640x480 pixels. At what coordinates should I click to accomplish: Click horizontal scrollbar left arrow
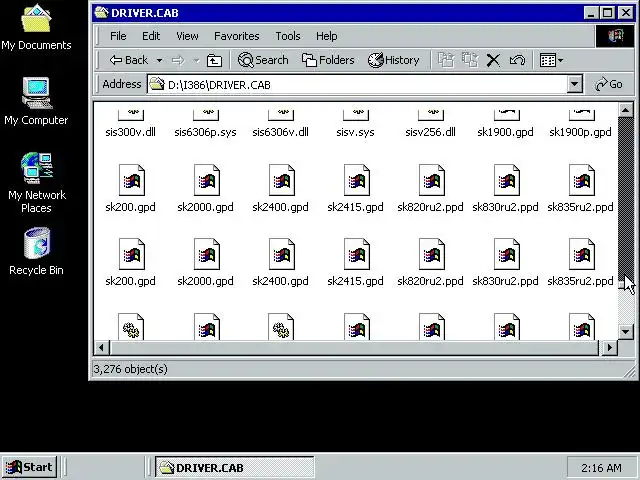pyautogui.click(x=101, y=348)
